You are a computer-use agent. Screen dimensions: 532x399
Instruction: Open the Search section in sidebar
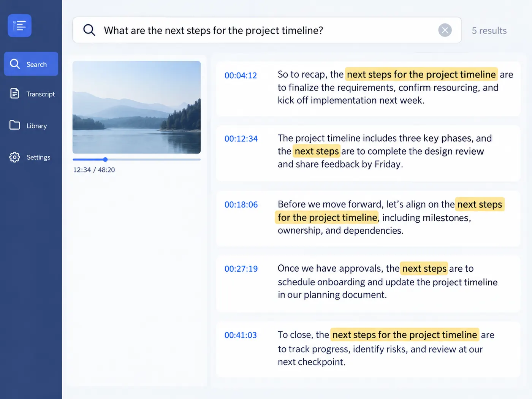click(31, 64)
